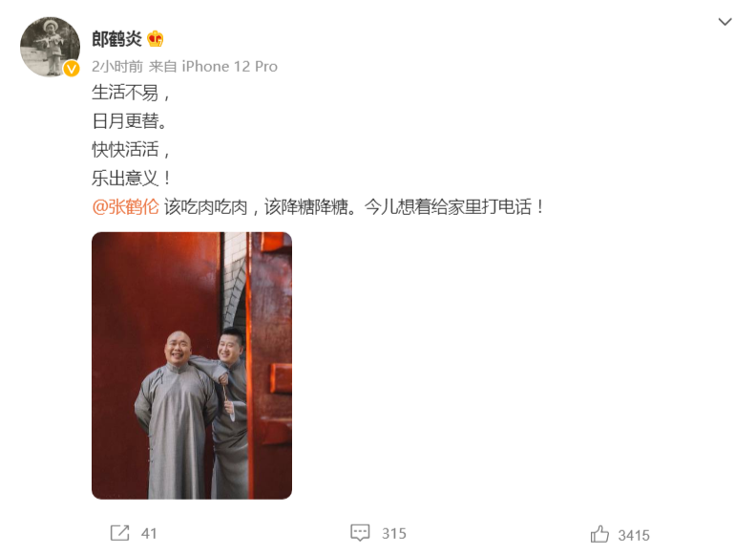Viewport: 756px width, 556px height.
Task: Open the post via timestamp 2小时前
Action: [x=117, y=66]
